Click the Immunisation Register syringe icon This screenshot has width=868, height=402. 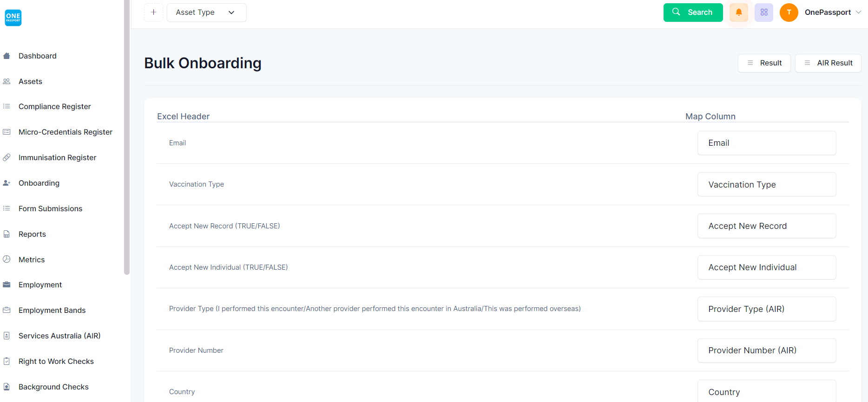(x=7, y=157)
